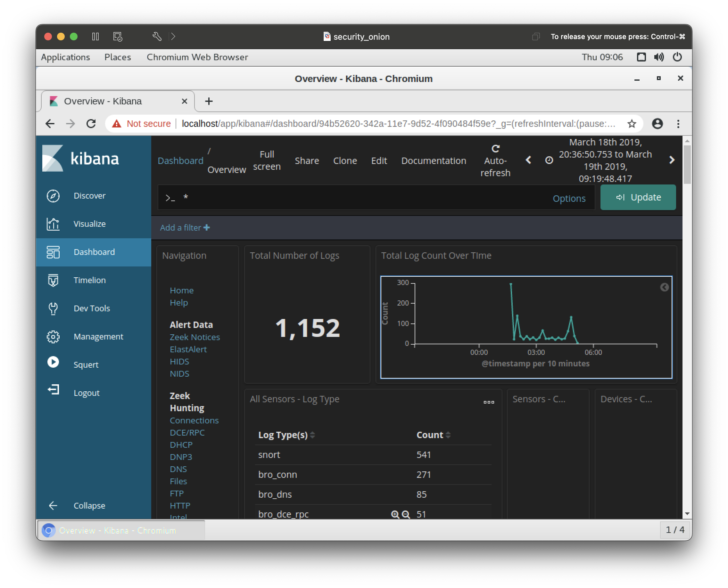Click Add a filter
728x588 pixels.
[185, 228]
